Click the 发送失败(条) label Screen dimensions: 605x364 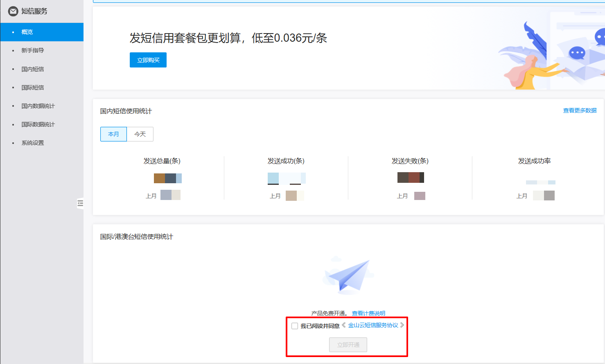(410, 161)
